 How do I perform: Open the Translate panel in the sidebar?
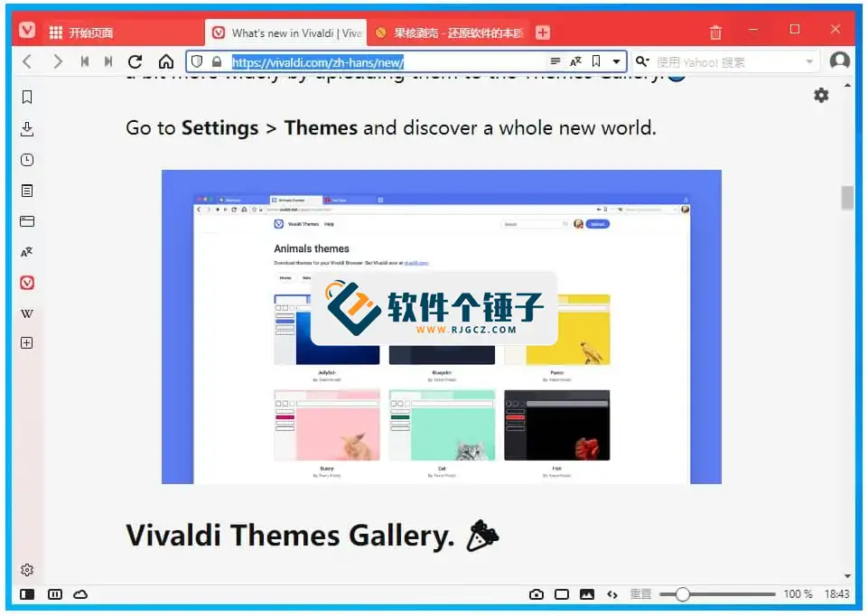(26, 252)
